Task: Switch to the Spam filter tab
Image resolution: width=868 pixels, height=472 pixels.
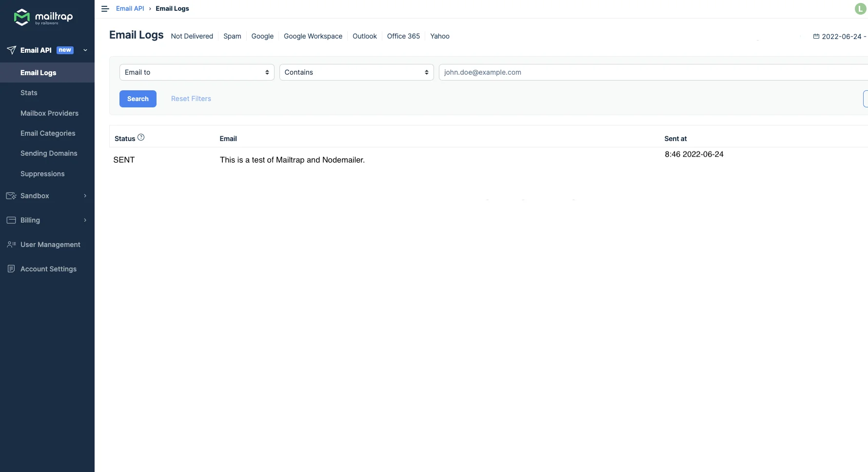Action: point(232,36)
